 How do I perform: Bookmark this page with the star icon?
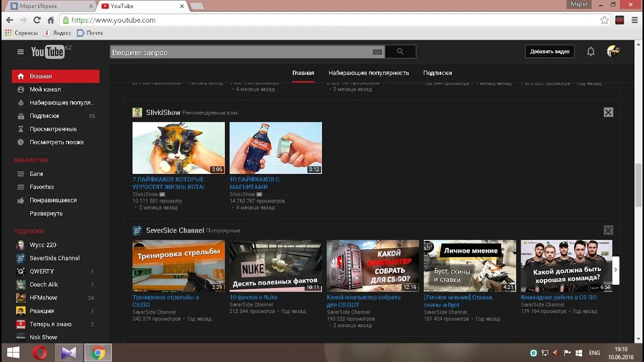(604, 20)
